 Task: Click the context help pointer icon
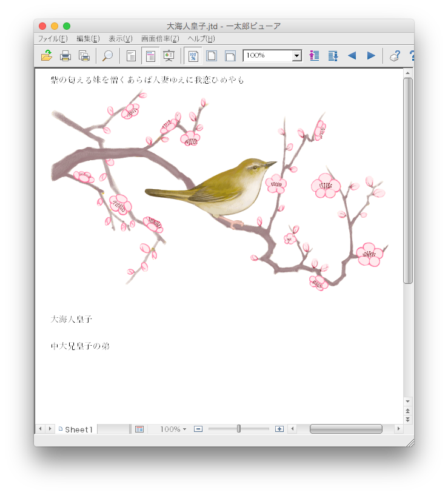click(x=395, y=56)
